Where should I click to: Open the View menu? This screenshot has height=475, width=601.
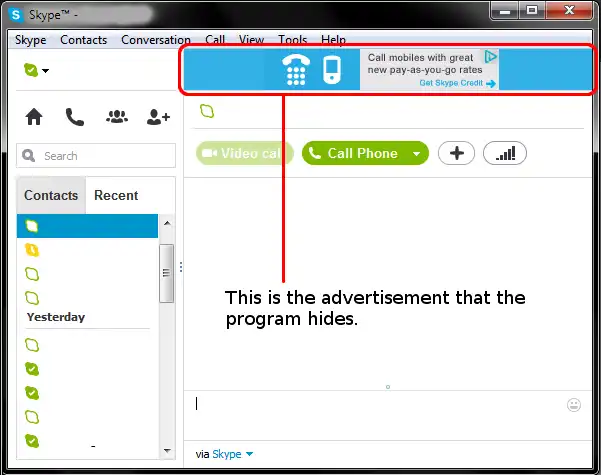(x=251, y=40)
